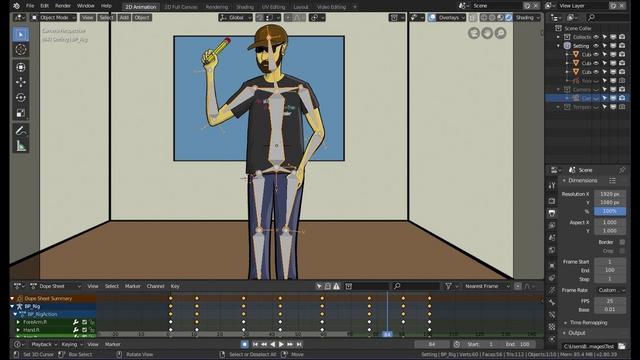Click outliner search magnifier icon

[591, 17]
